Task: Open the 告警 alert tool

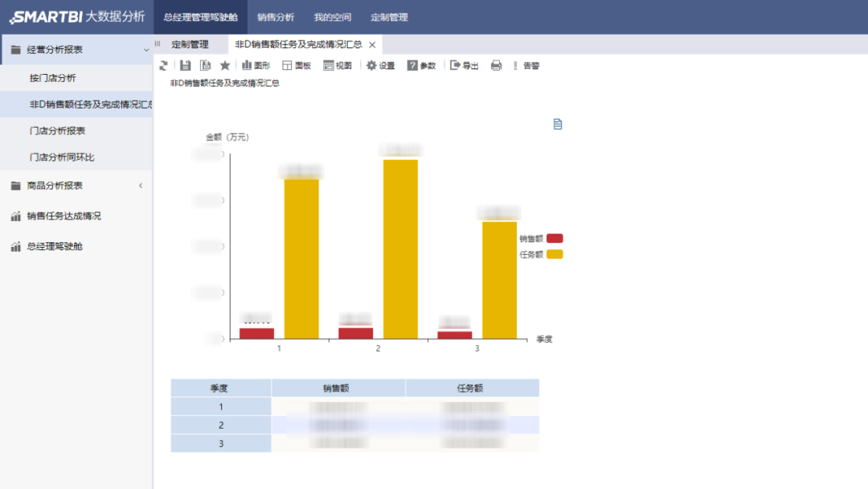Action: [x=526, y=65]
